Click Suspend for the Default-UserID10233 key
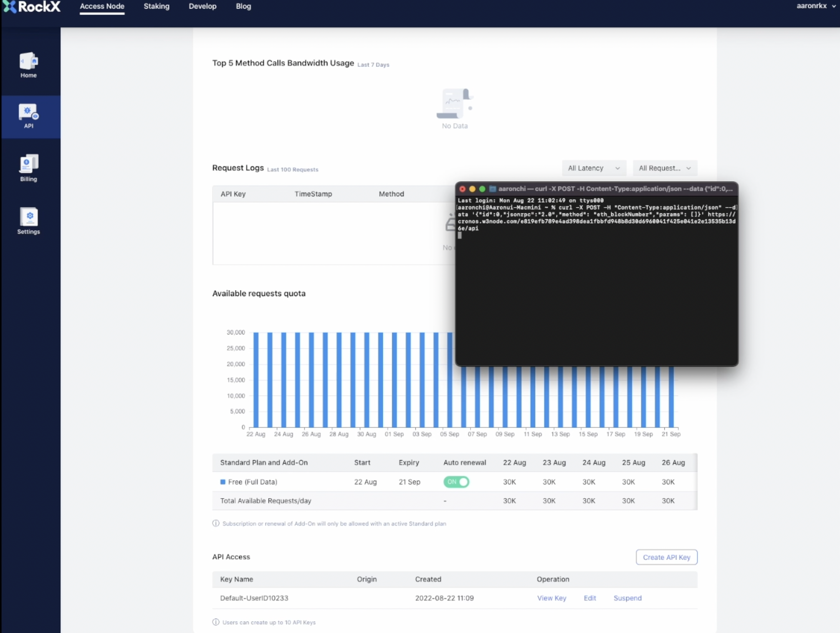 click(x=627, y=598)
